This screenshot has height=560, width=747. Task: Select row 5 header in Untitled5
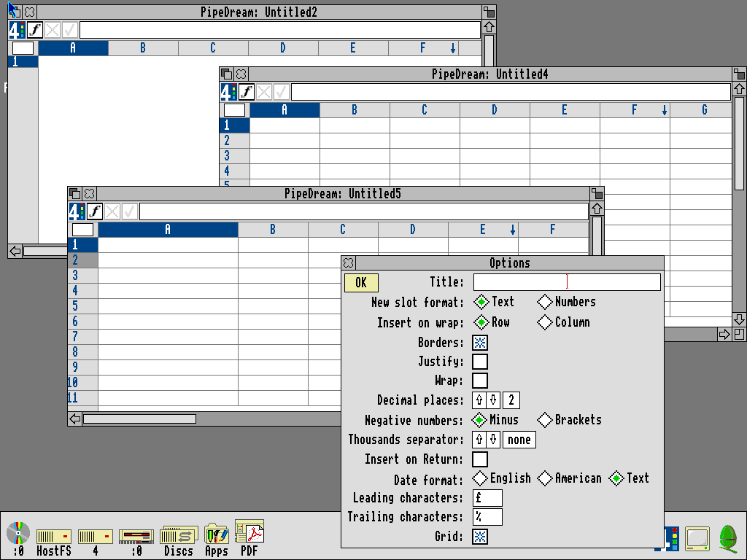coord(83,306)
